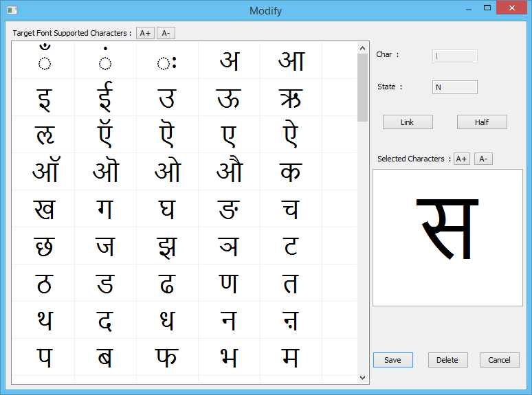Select the candrabindu ँ character cell

coord(44,60)
